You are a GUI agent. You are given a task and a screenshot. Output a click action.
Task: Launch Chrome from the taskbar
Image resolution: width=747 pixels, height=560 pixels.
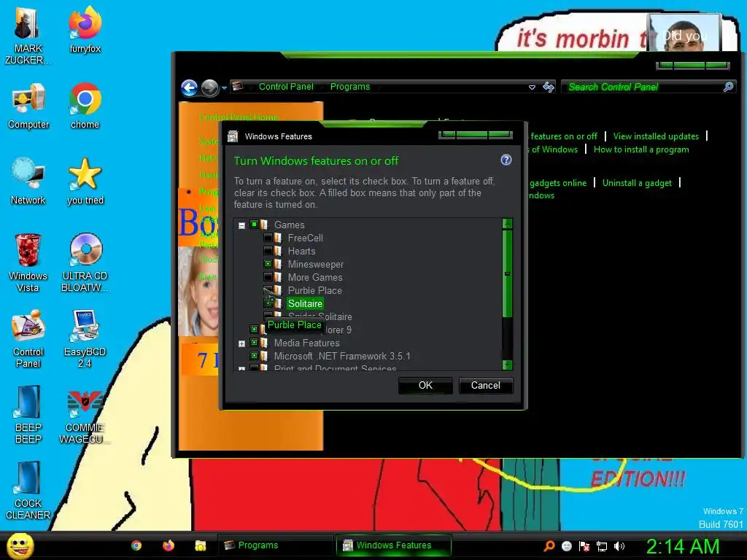(136, 545)
